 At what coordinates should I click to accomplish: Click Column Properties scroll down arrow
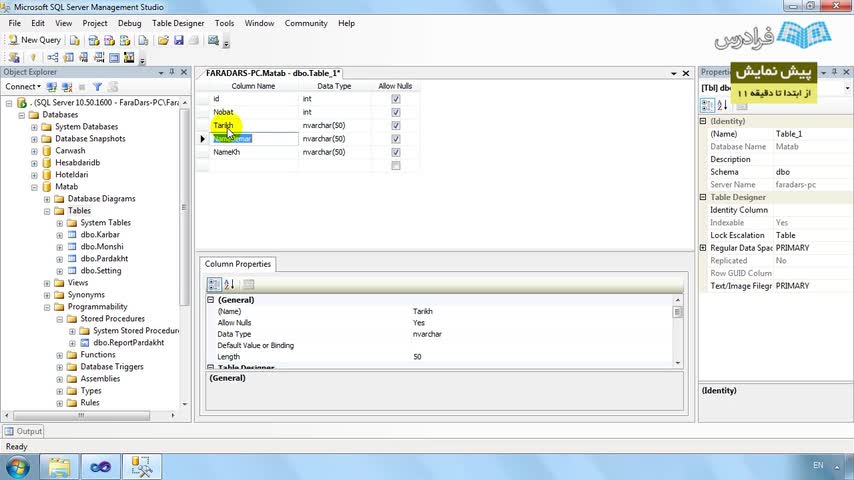(x=678, y=363)
